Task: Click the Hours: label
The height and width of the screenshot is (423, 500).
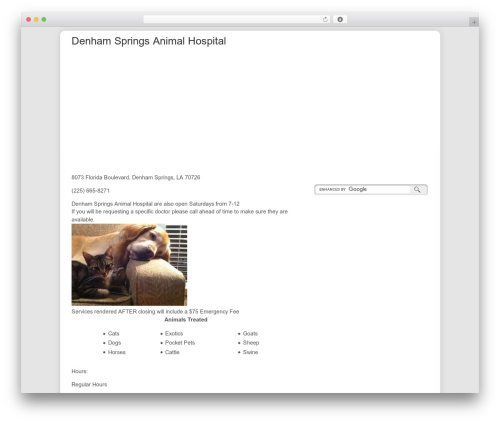Action: tap(80, 371)
